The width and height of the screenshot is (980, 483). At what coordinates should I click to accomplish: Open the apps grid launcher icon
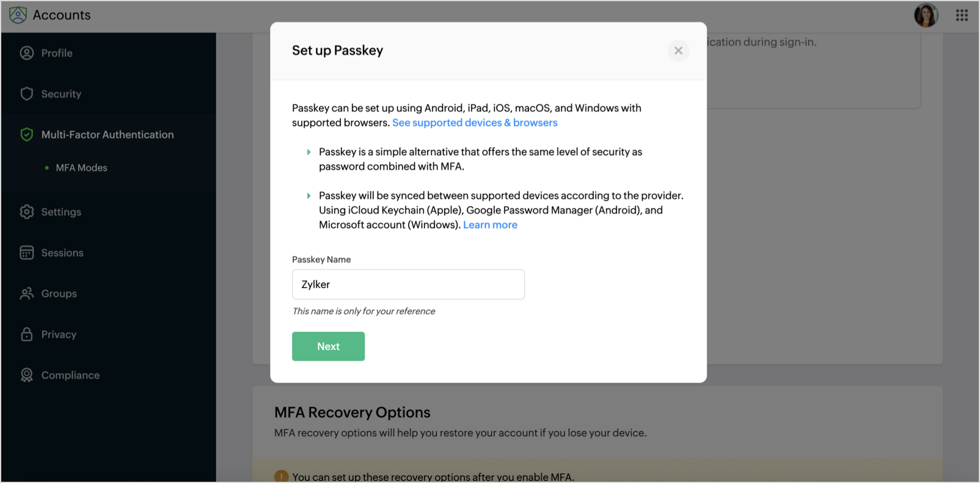point(962,15)
